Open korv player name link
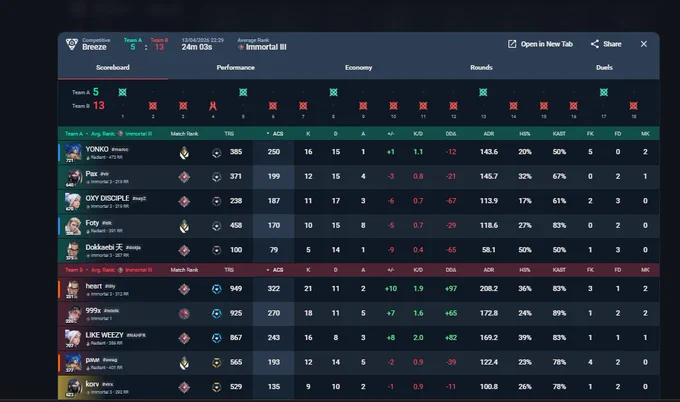Screen dimensions: 680x402 (x=92, y=384)
